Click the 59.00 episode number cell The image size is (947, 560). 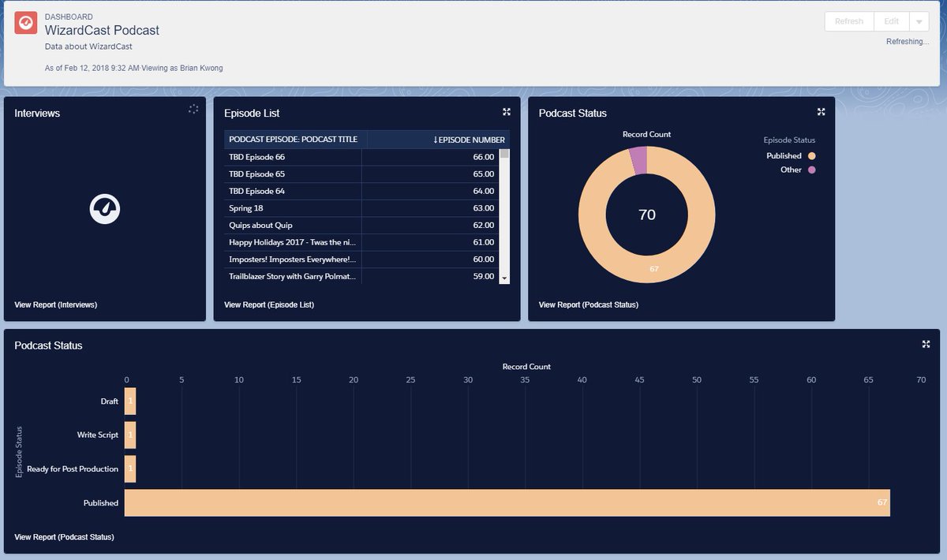pyautogui.click(x=431, y=276)
